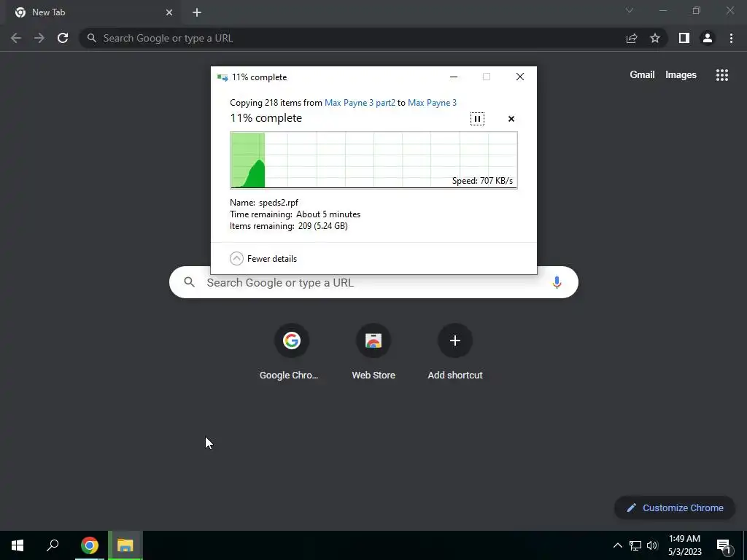Switch to Chrome in the taskbar

pyautogui.click(x=89, y=545)
